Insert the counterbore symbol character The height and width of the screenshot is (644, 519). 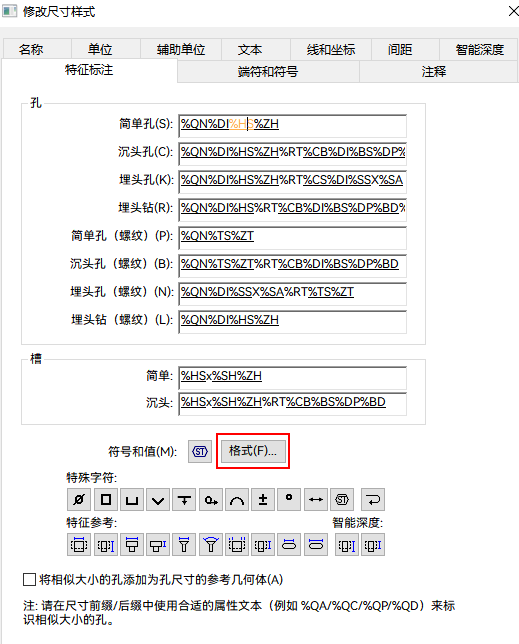132,499
